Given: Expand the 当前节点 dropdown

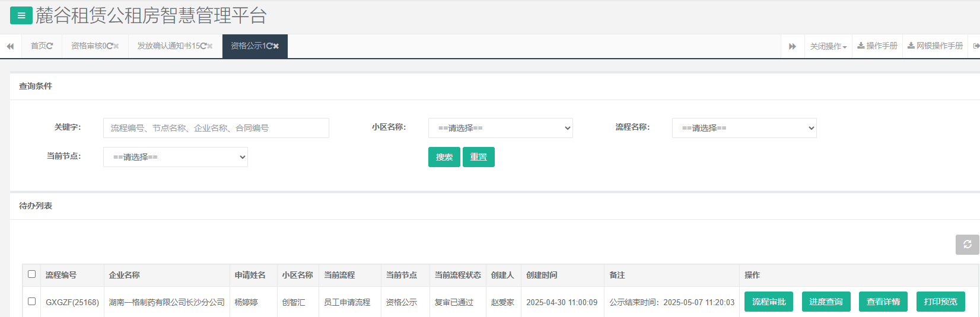Looking at the screenshot, I should 175,157.
